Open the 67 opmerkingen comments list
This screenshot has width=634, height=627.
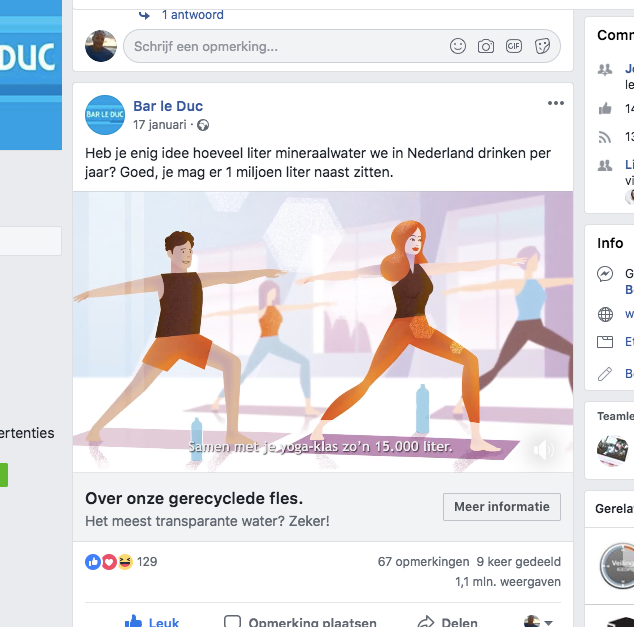(x=423, y=562)
